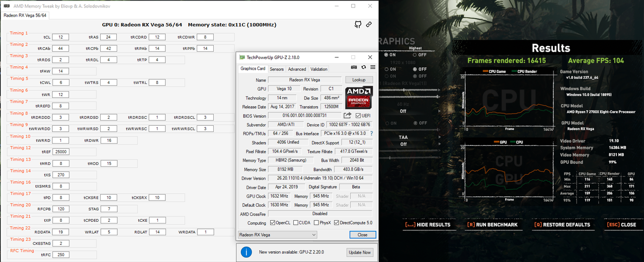
Task: Click the tXS value field
Action: (60, 174)
